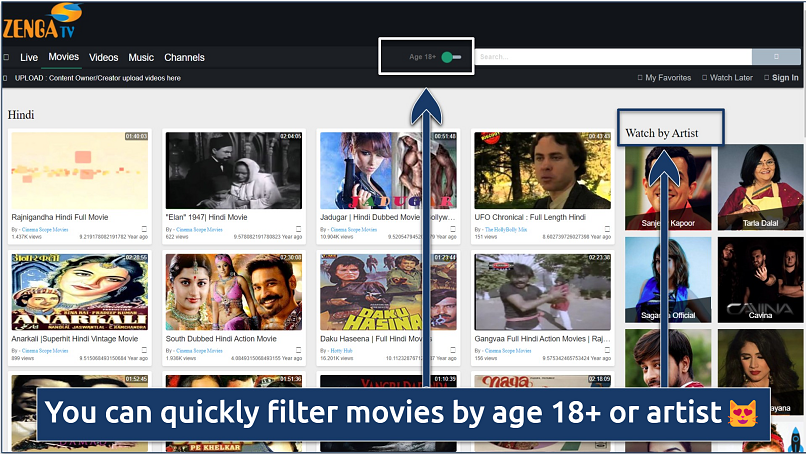Open options icon on South Dubbed Hindi card
Viewport: 806px width, 454px height.
[298, 351]
